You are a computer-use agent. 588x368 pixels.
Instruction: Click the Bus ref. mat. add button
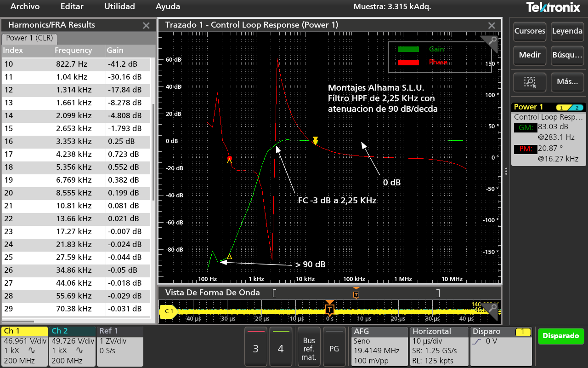coord(309,346)
